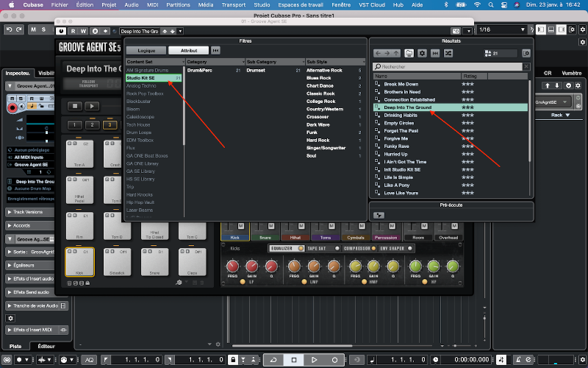
Task: Select the Attribut filter button
Action: (x=189, y=50)
